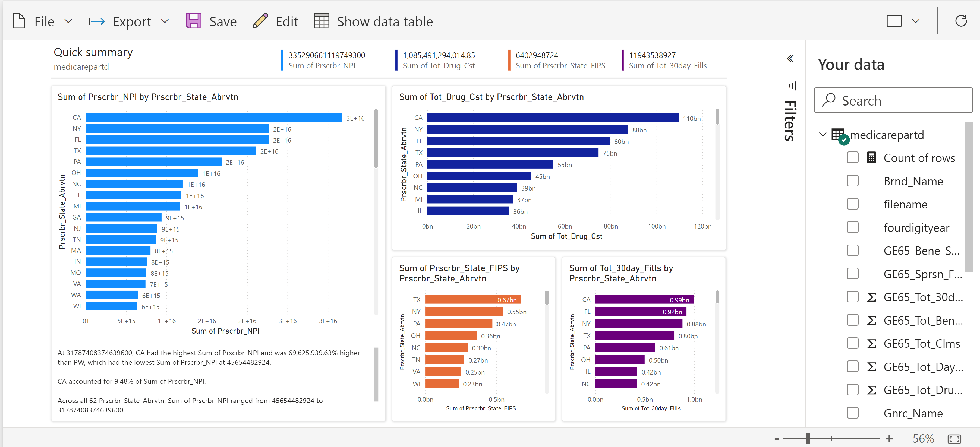Click the sigma icon beside GE65_Tot_Clms

[x=872, y=344]
